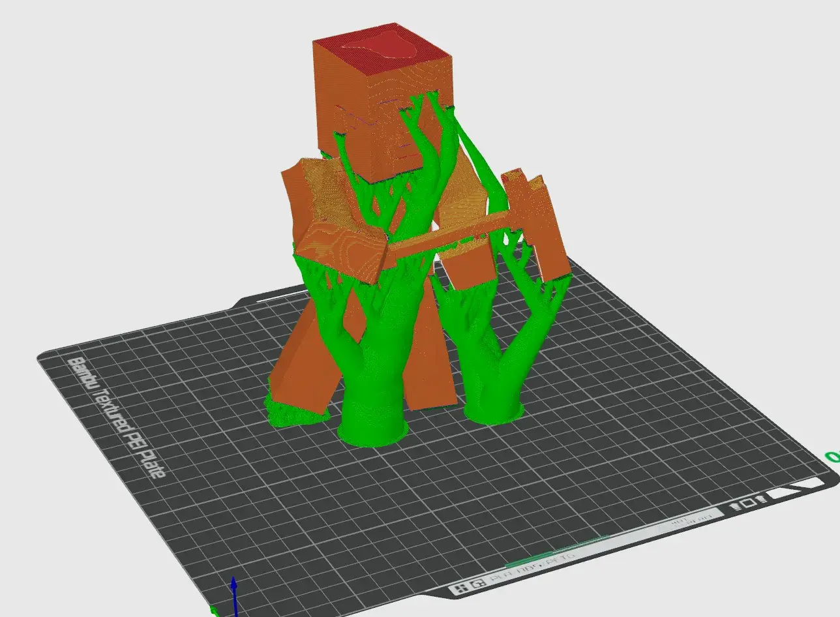Viewport: 840px width, 617px height.
Task: Click the left green tree support base
Action: click(x=372, y=430)
